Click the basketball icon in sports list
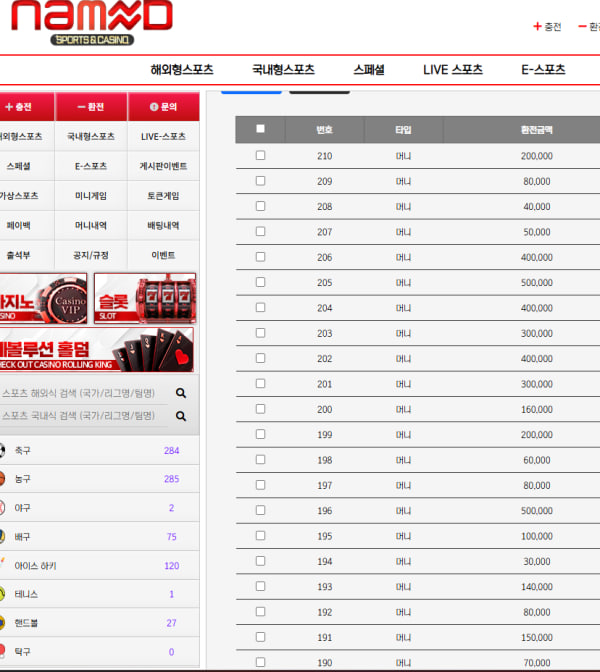 [2, 479]
